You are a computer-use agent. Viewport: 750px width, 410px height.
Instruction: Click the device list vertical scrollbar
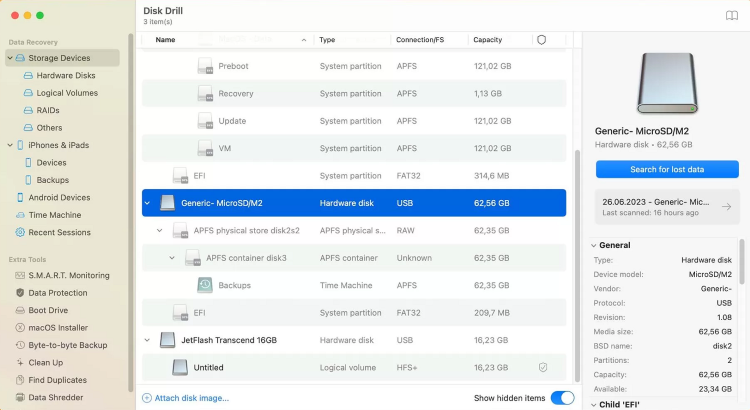pos(577,266)
